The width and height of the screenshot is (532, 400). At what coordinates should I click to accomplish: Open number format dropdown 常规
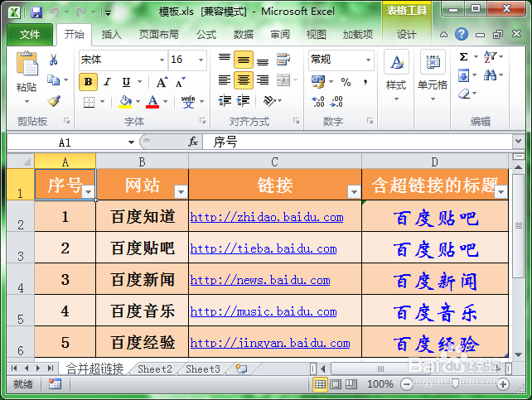coord(368,60)
